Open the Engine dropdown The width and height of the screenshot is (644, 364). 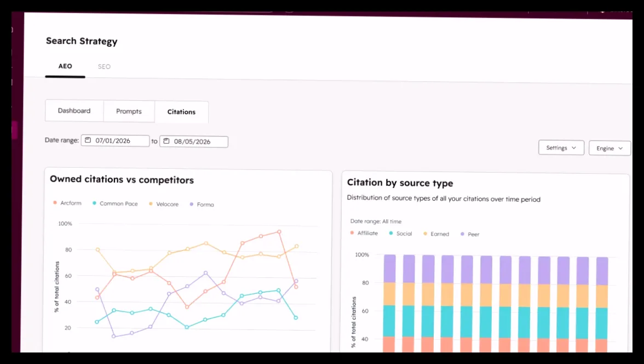coord(610,148)
